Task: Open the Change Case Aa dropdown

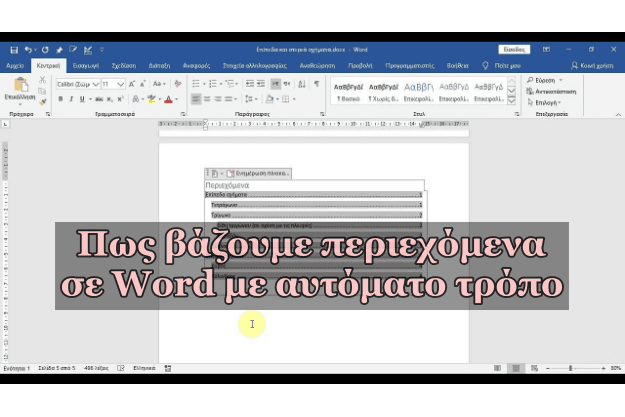Action: point(159,84)
